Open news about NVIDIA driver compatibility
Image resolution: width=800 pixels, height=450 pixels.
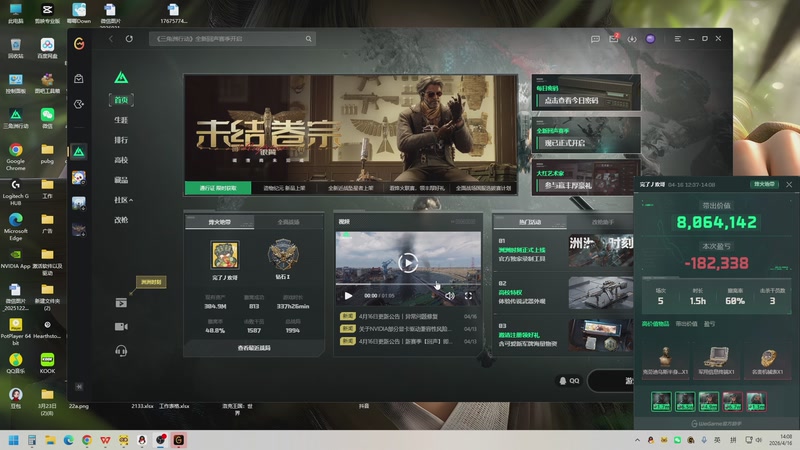[408, 329]
